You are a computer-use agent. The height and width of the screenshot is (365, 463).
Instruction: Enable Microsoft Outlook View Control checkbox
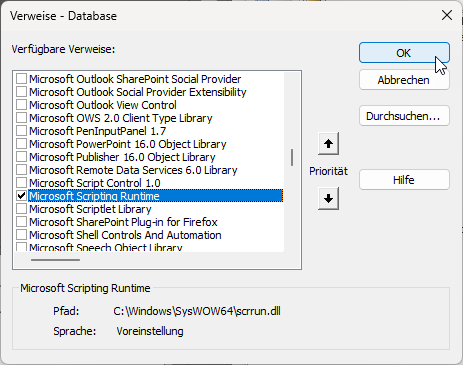click(22, 105)
